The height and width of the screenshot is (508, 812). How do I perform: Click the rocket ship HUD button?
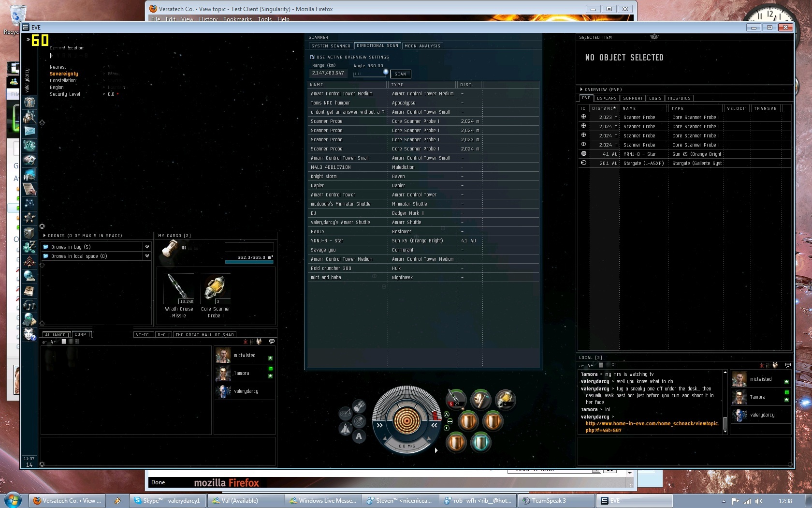pos(345,429)
